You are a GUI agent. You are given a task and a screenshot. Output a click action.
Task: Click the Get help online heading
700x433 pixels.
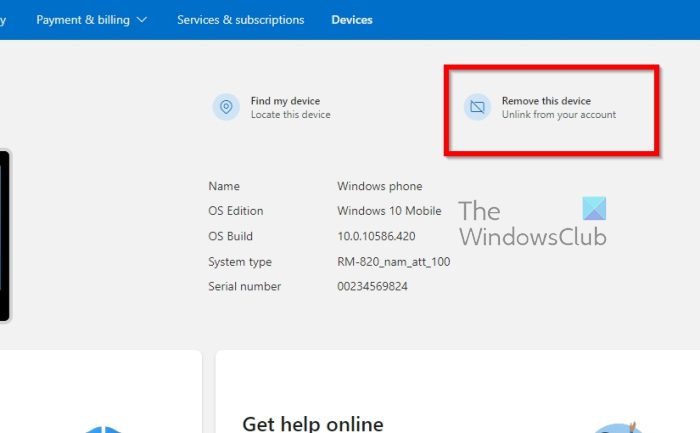[312, 423]
